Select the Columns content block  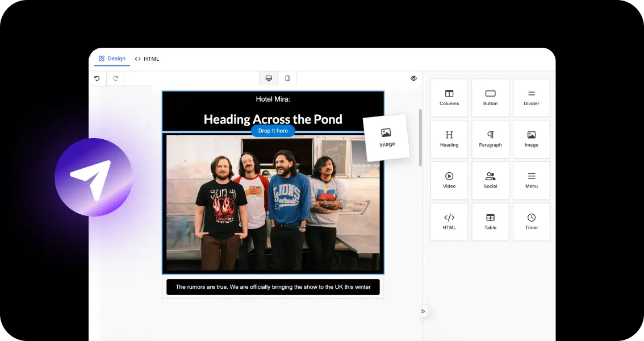pyautogui.click(x=449, y=98)
